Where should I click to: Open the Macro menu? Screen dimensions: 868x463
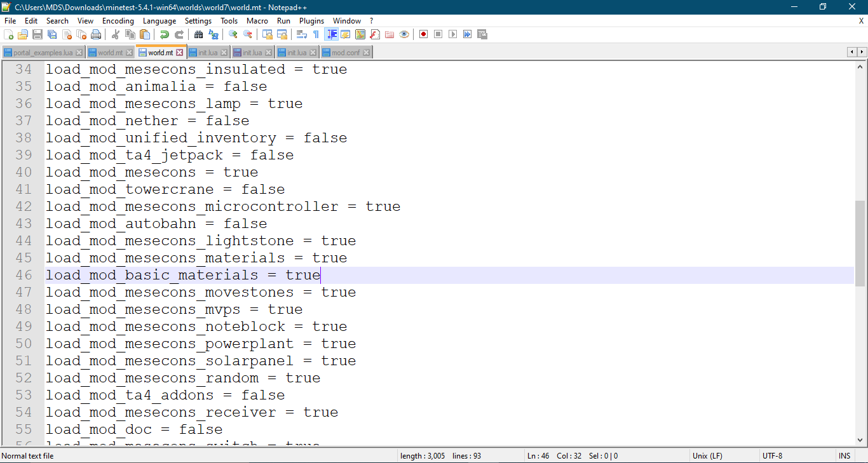(257, 20)
